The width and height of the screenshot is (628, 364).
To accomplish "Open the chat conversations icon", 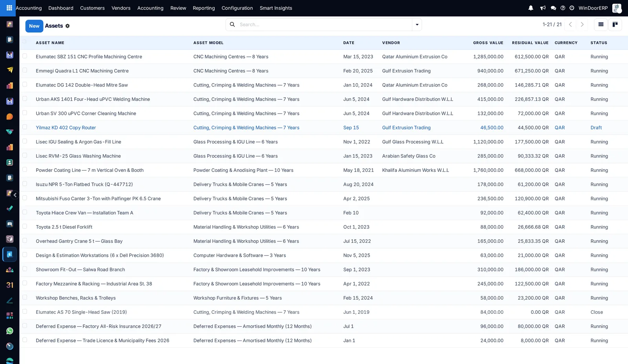I will click(553, 8).
